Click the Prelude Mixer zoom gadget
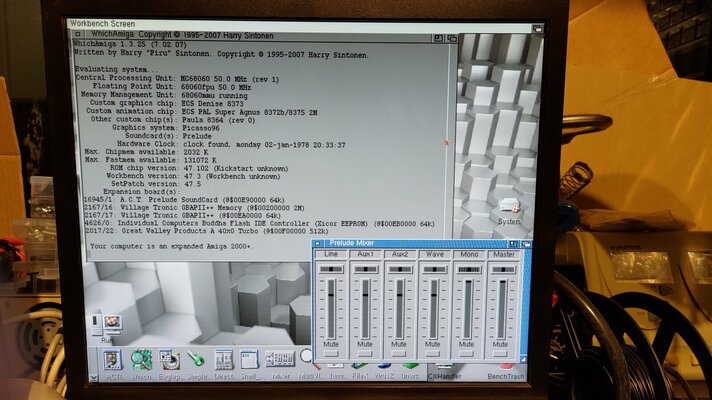Image resolution: width=712 pixels, height=400 pixels. pyautogui.click(x=514, y=243)
